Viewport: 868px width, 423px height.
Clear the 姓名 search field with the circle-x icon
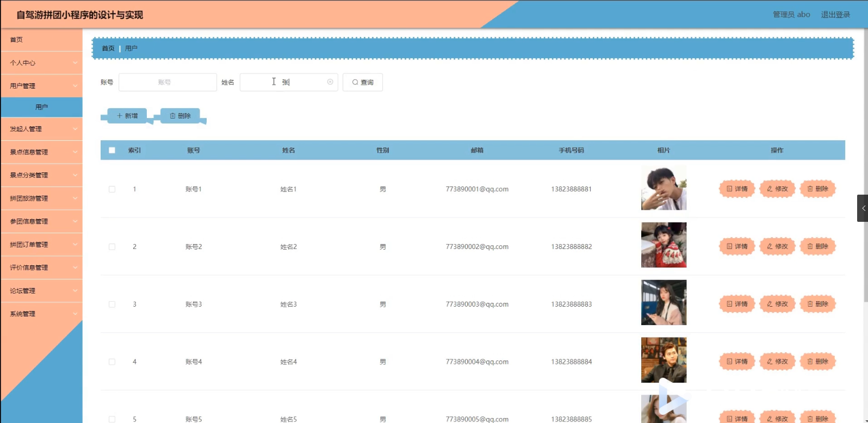[x=330, y=82]
